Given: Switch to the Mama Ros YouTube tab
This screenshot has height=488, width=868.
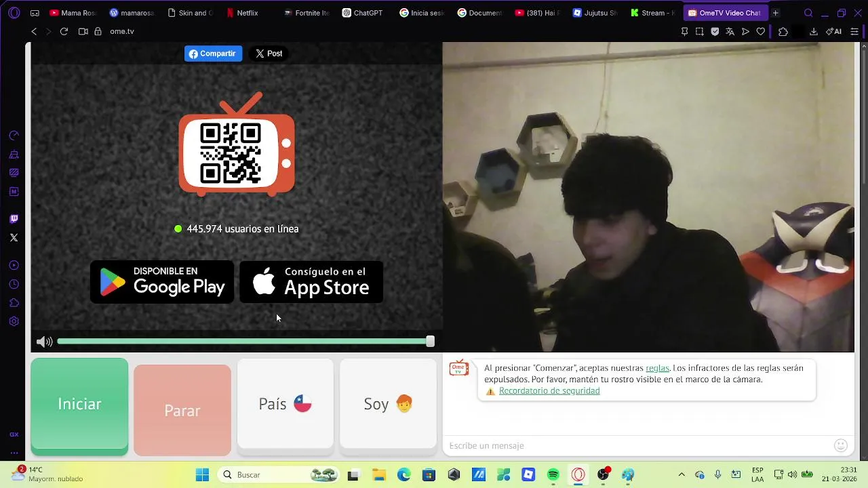Looking at the screenshot, I should click(73, 13).
